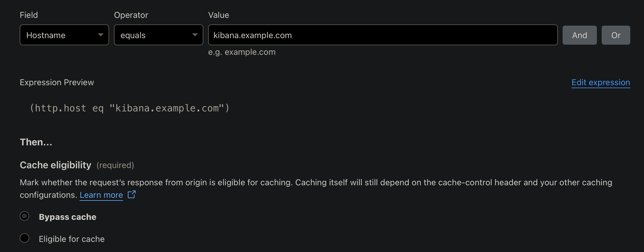Focus the Value field containing kibana.example.com

point(383,35)
